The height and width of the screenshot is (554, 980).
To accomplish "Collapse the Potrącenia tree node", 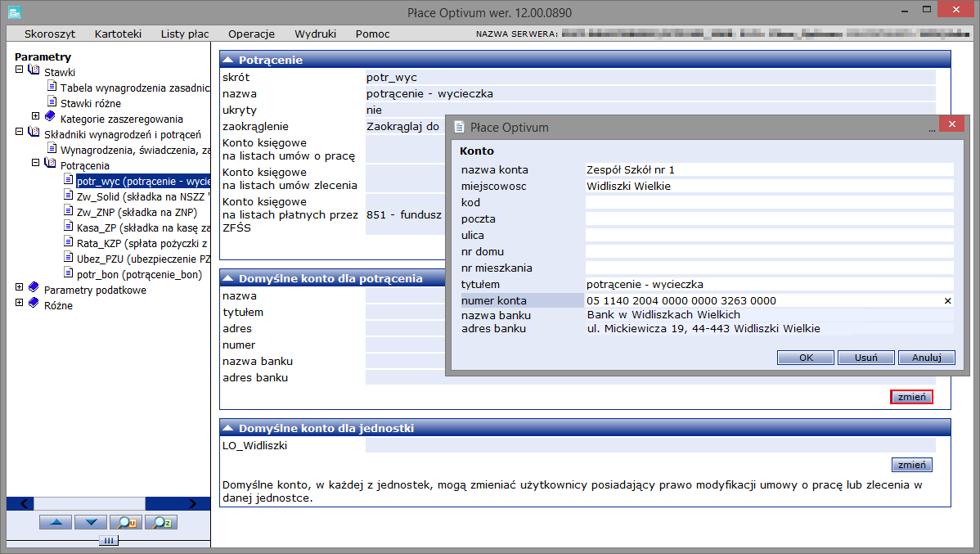I will tap(36, 163).
